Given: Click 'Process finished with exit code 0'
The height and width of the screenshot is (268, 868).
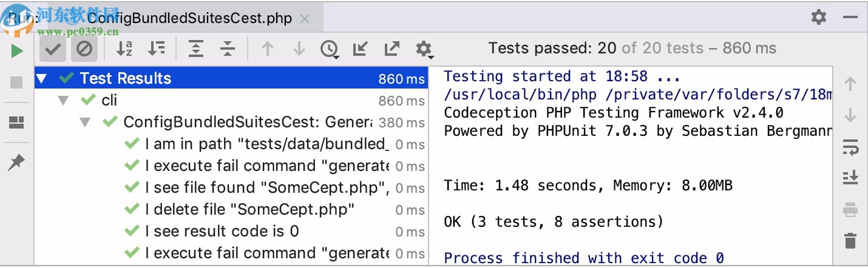Looking at the screenshot, I should pyautogui.click(x=584, y=258).
